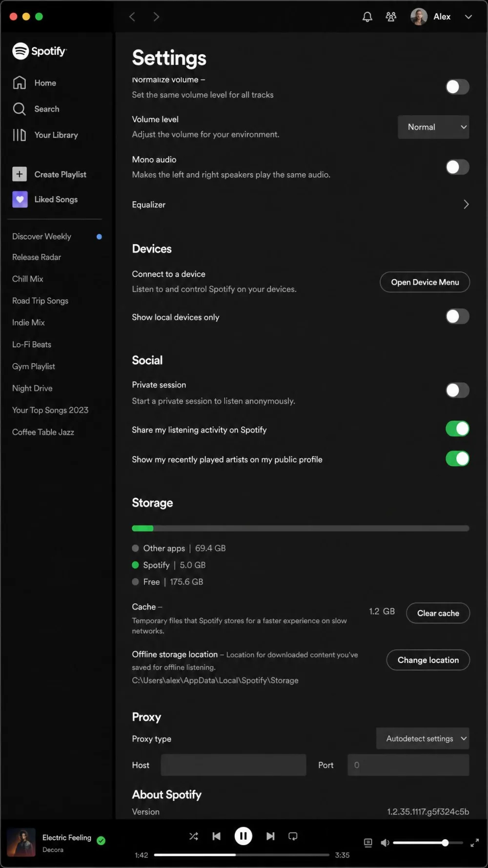This screenshot has width=488, height=868.
Task: Skip to the previous track
Action: pos(217,836)
